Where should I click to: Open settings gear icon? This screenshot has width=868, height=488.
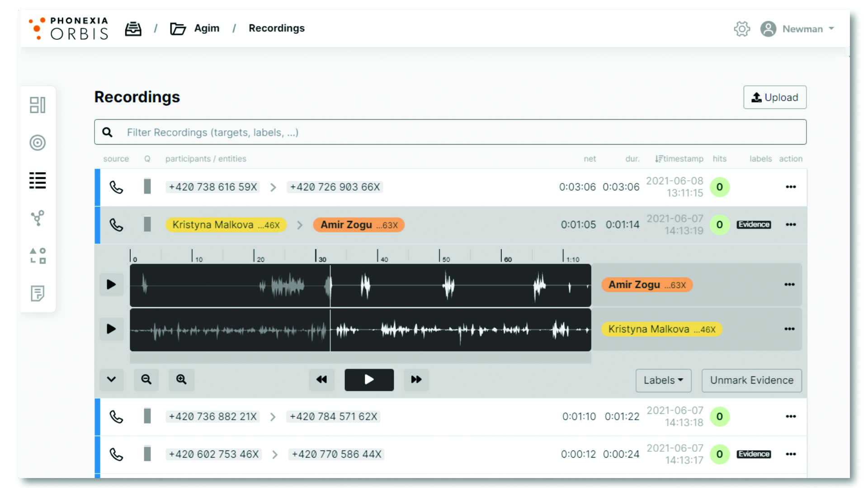[741, 29]
